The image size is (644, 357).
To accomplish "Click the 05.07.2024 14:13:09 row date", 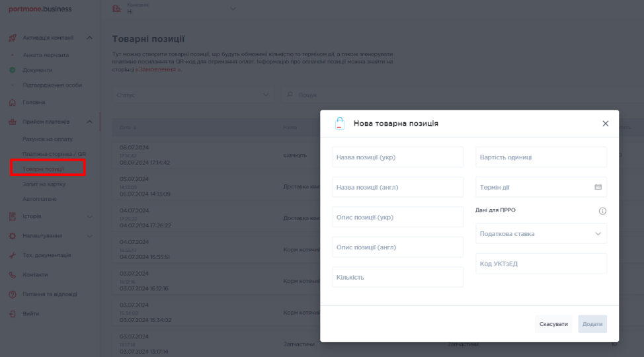I will [x=145, y=194].
